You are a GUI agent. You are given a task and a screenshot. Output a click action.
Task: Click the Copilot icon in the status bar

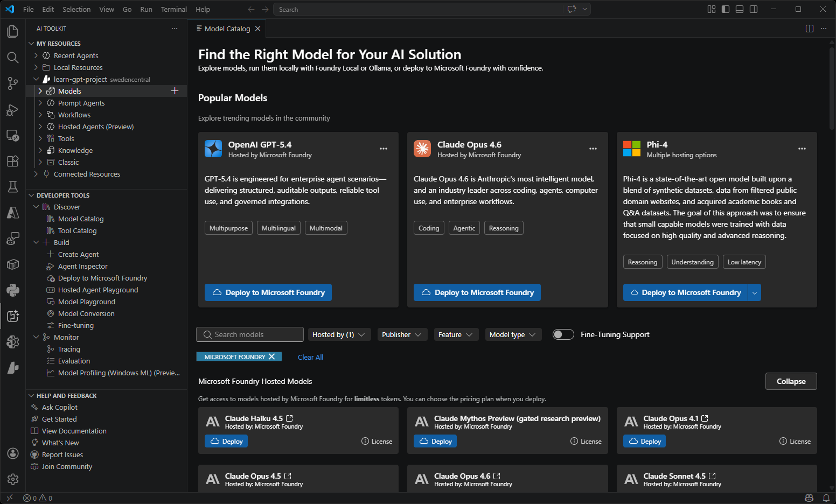pos(809,498)
